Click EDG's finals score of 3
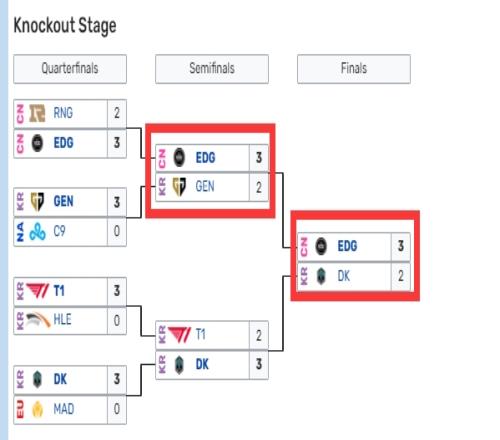The image size is (500, 440). (x=401, y=246)
